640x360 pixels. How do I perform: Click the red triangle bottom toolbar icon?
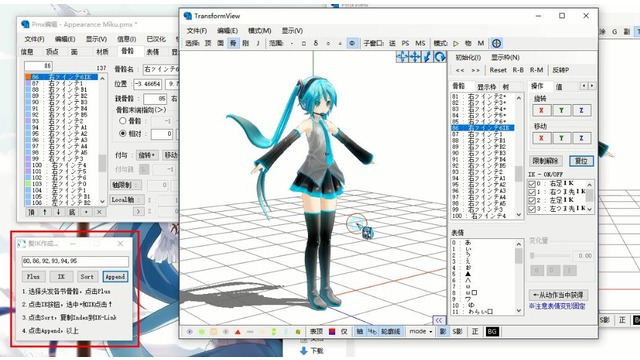238,332
